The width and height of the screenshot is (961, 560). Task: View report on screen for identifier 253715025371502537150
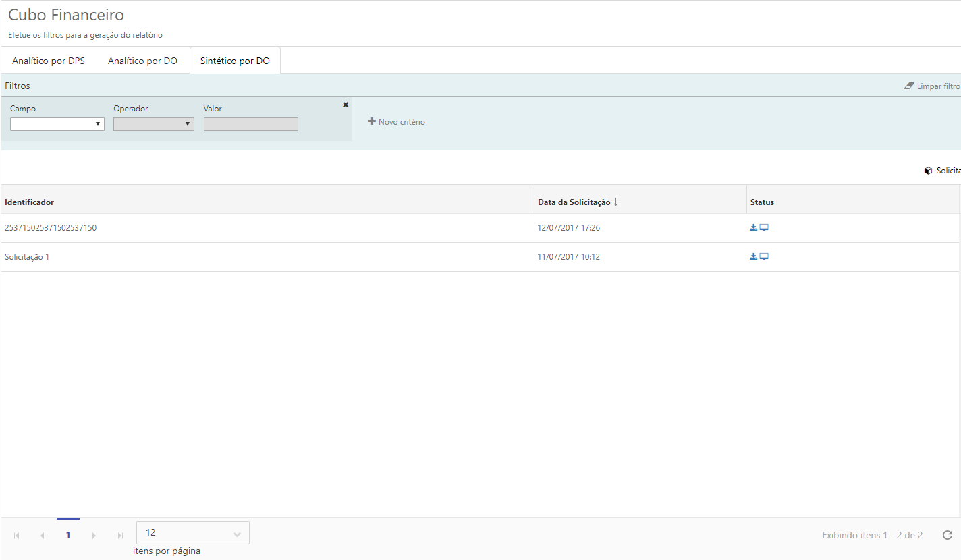[x=764, y=228]
